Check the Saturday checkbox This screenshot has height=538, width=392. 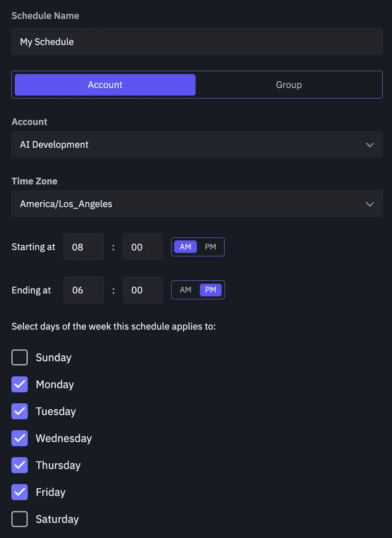coord(20,519)
